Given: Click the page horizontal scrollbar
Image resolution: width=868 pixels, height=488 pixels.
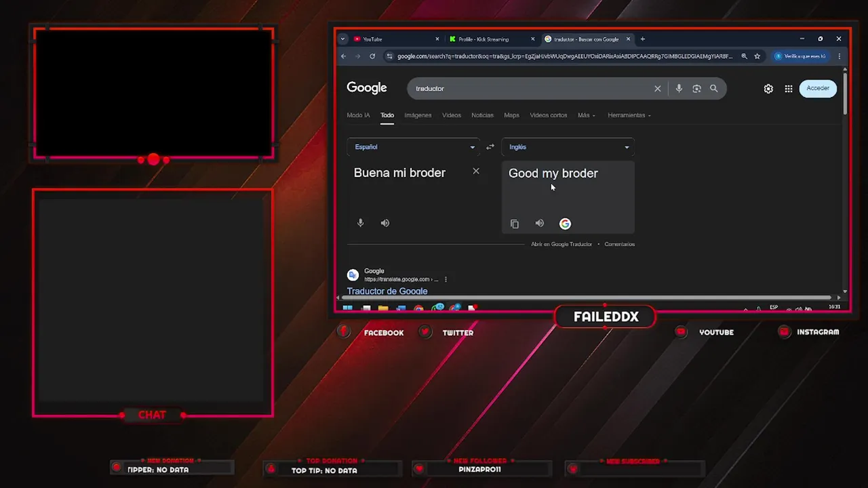Looking at the screenshot, I should [587, 298].
